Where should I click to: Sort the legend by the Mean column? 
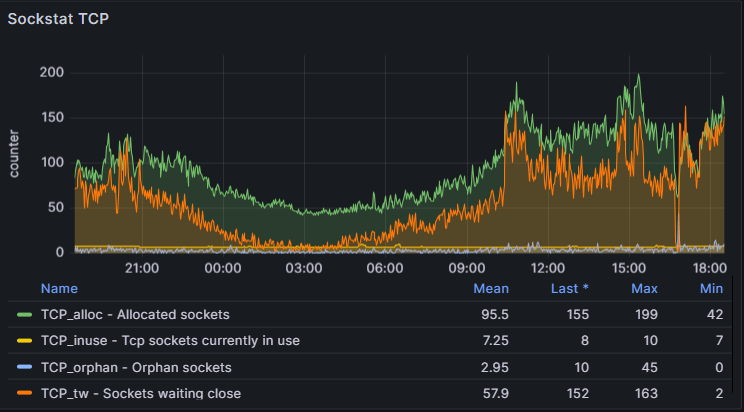(x=491, y=288)
